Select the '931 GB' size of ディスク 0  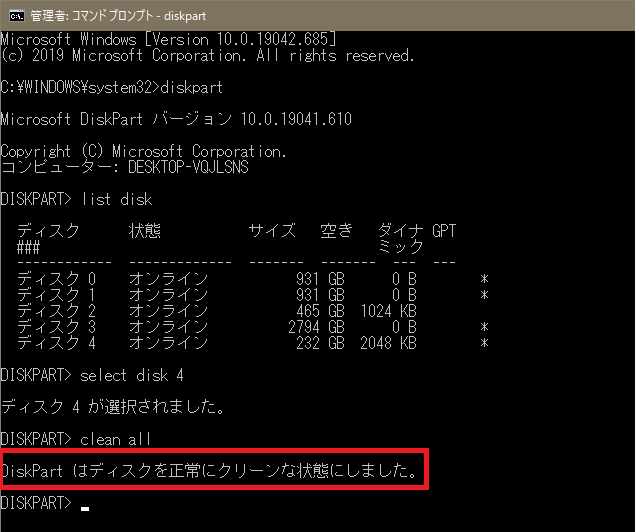tap(320, 279)
